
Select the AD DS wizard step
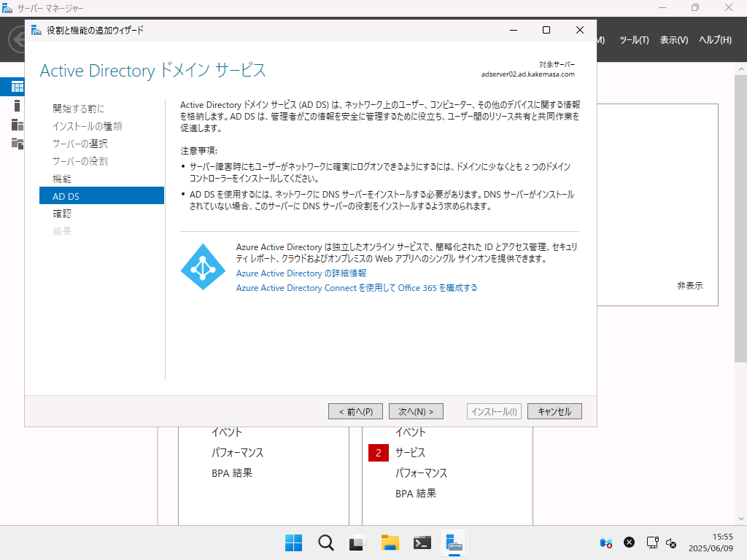click(x=101, y=195)
